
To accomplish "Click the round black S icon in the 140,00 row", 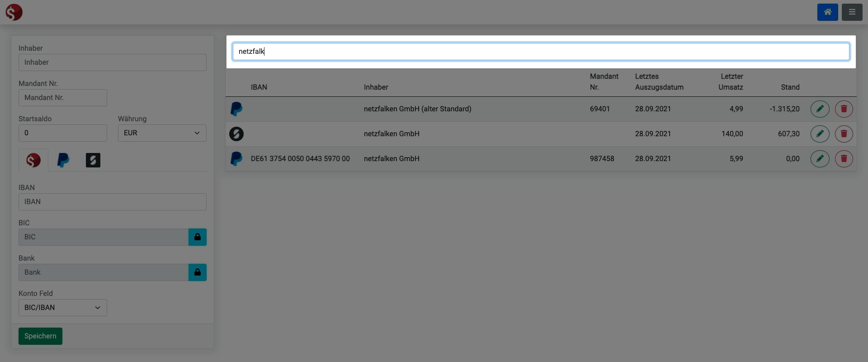I will [x=236, y=134].
